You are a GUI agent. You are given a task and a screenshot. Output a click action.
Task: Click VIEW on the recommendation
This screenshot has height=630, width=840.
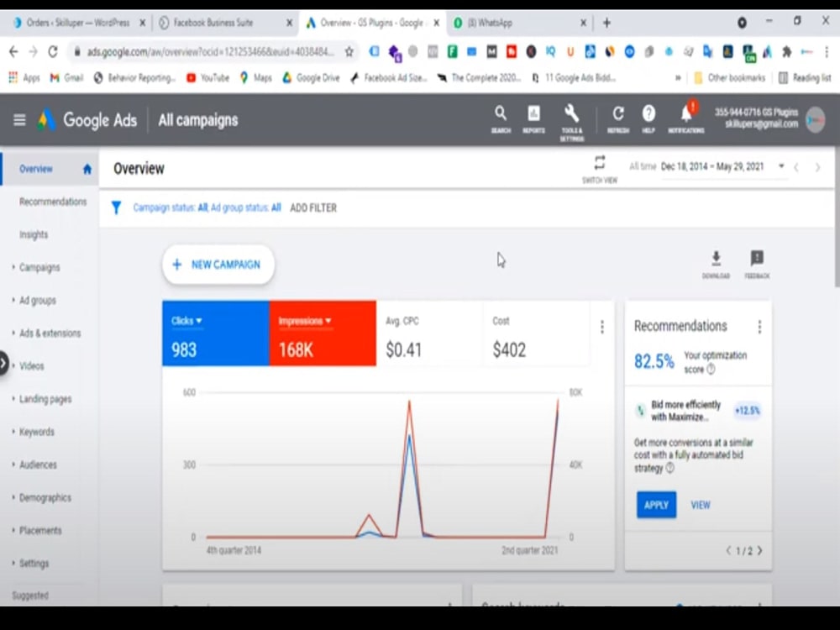pos(701,505)
